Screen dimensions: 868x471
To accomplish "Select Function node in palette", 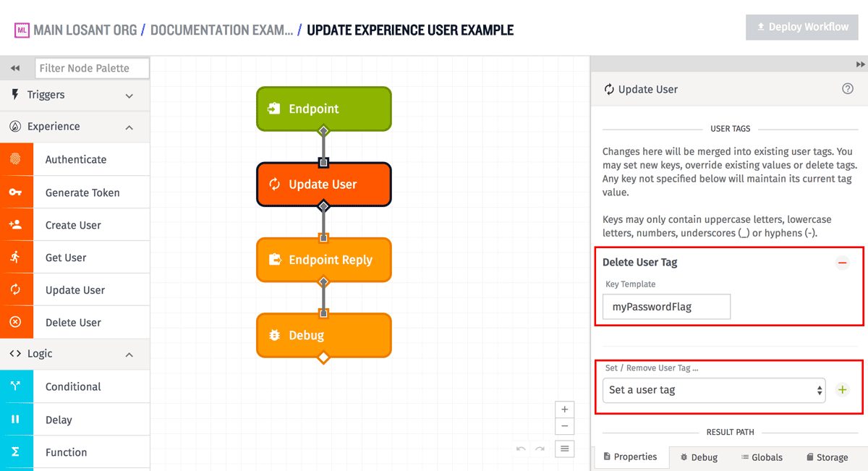I will click(x=75, y=452).
